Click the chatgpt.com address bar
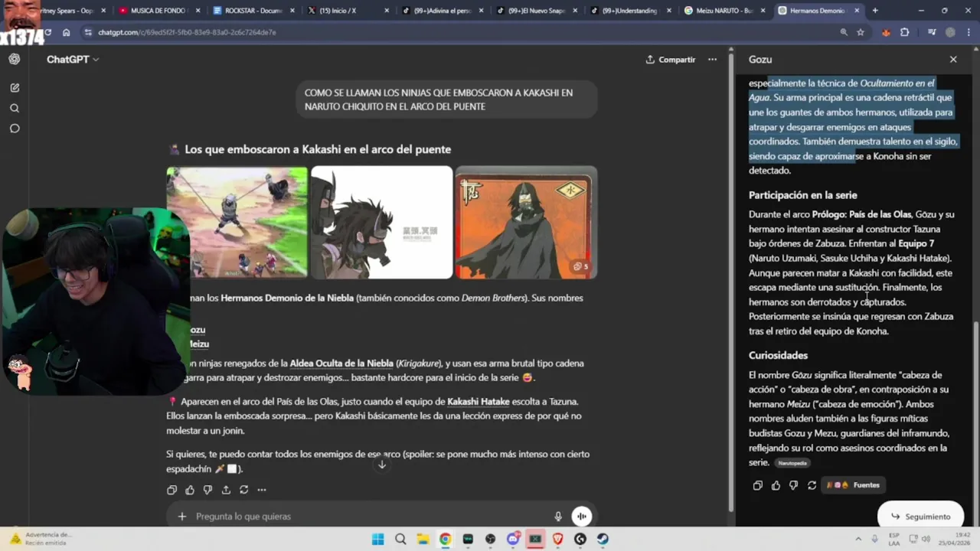This screenshot has height=551, width=980. 459,32
